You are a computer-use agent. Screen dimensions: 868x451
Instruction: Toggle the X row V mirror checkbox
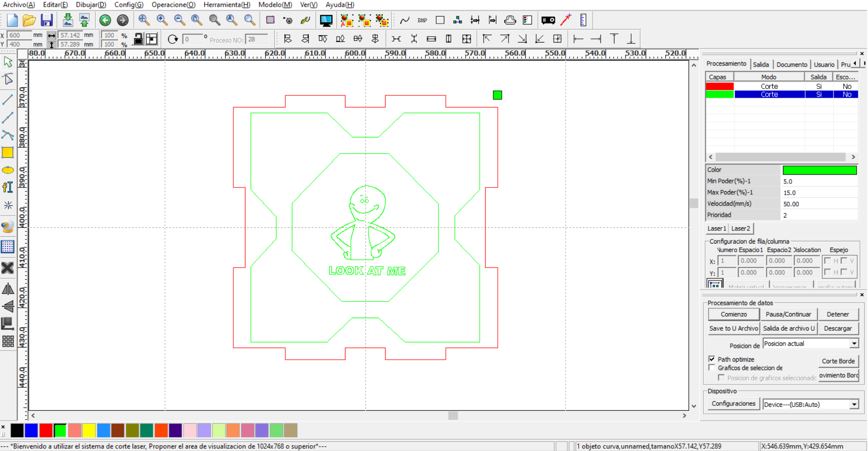(844, 261)
